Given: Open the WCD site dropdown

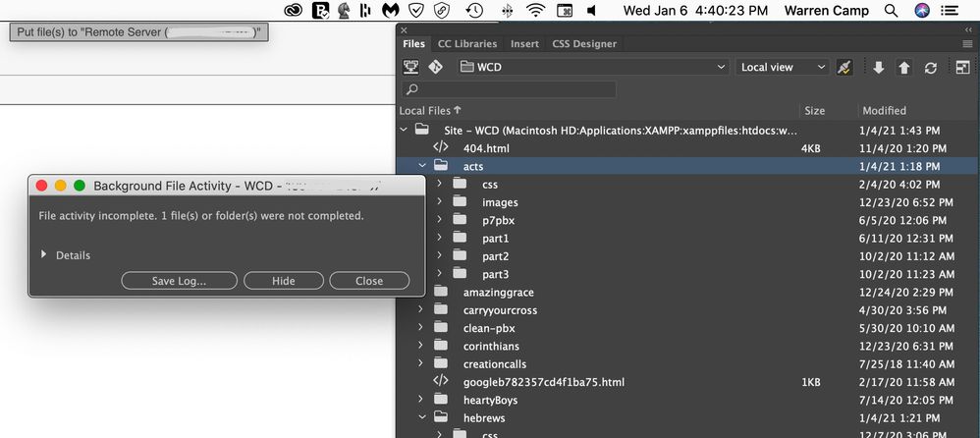Looking at the screenshot, I should 593,67.
